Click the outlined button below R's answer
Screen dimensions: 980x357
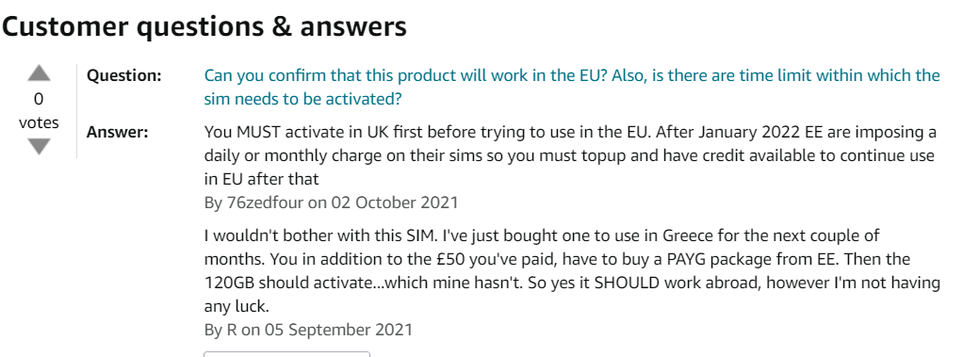[x=286, y=354]
